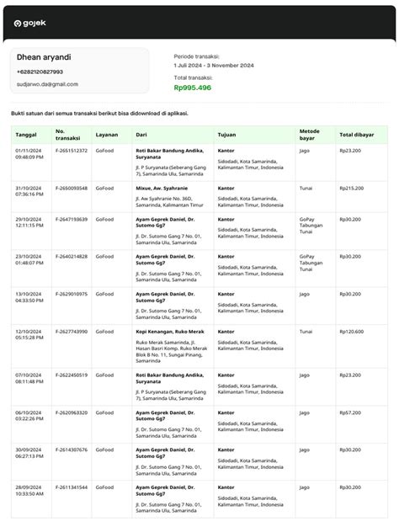Screen dimensions: 399x532
Task: Click the Rp215.200 amount
Action: pyautogui.click(x=352, y=189)
